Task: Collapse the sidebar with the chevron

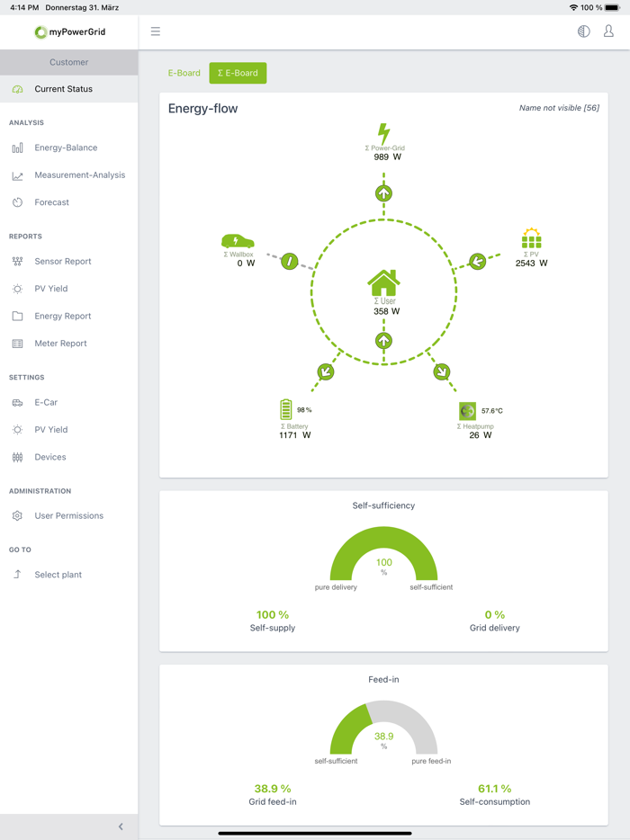Action: click(x=120, y=826)
